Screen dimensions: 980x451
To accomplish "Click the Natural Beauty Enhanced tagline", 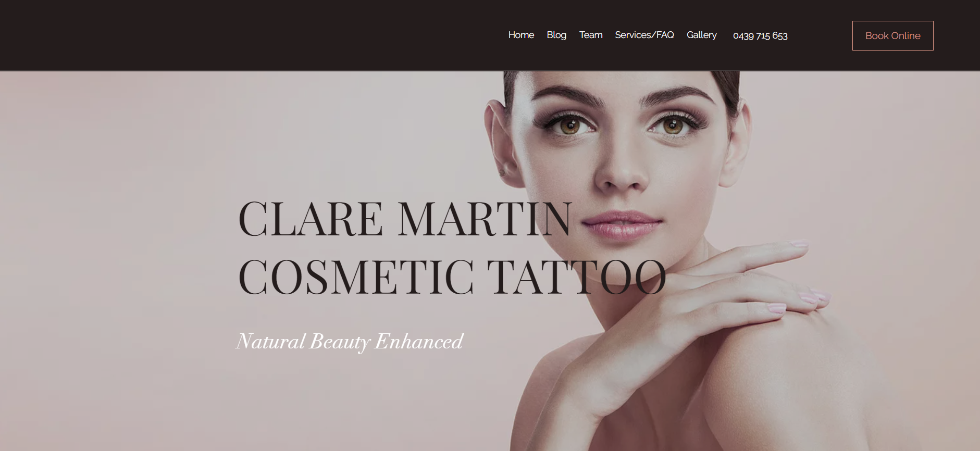I will [x=350, y=342].
